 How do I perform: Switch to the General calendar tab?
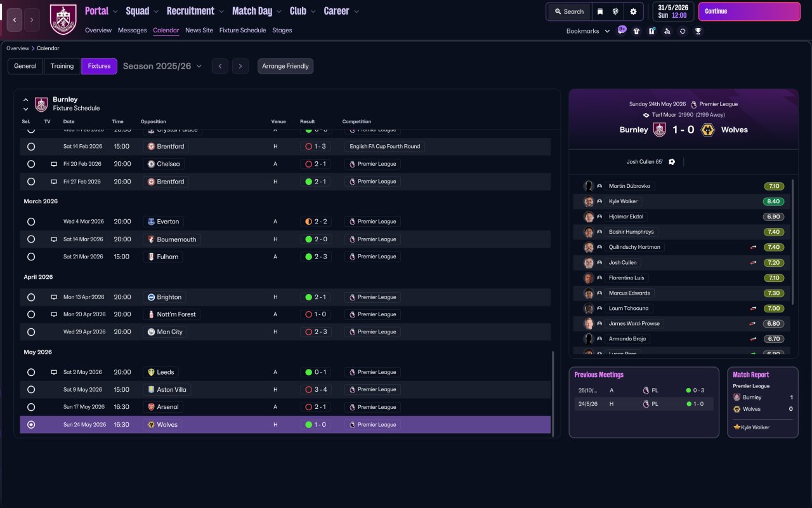pos(25,66)
